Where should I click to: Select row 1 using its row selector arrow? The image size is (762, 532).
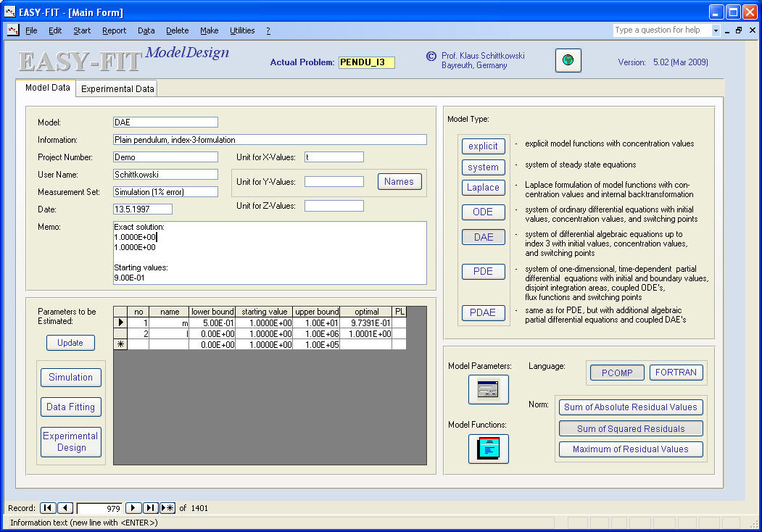pyautogui.click(x=120, y=323)
